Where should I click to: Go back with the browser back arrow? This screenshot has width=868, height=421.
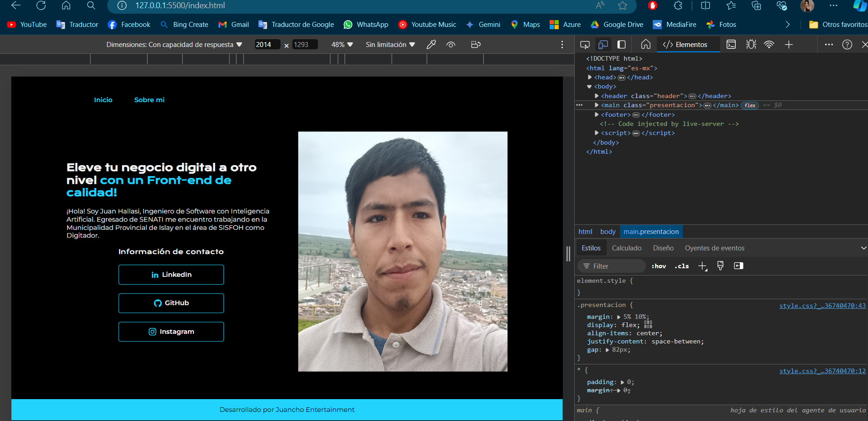(16, 5)
